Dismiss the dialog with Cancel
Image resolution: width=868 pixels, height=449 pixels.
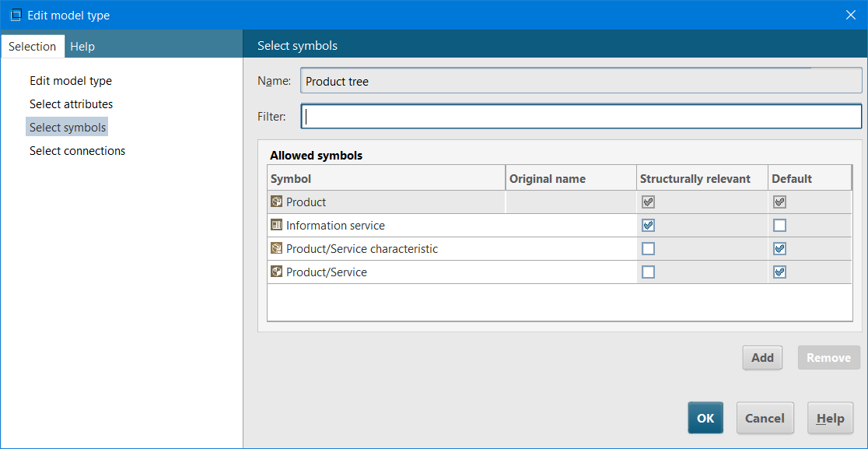[x=765, y=418]
